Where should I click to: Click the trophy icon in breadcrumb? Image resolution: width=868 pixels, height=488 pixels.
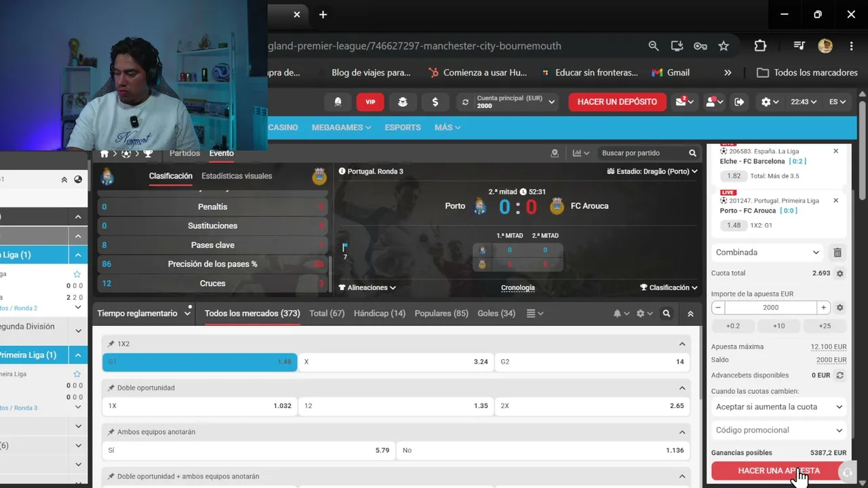pyautogui.click(x=148, y=154)
